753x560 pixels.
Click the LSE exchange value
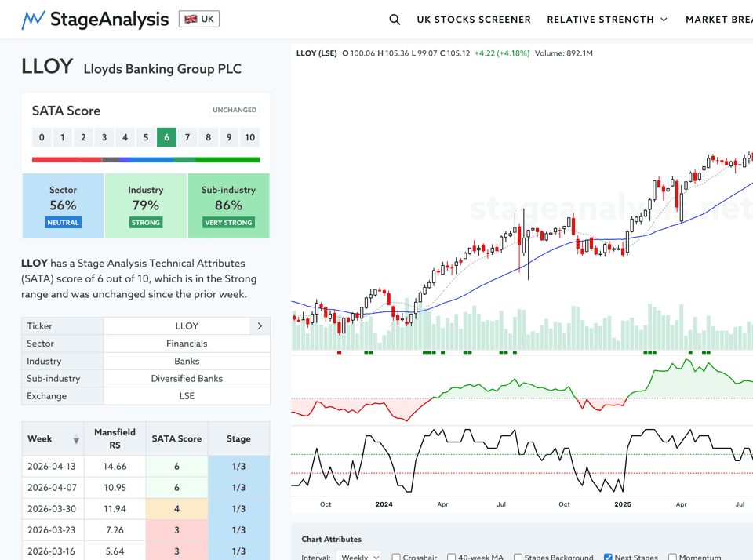[187, 396]
